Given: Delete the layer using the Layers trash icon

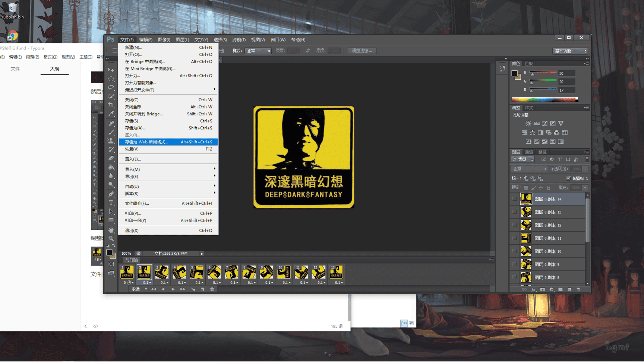Looking at the screenshot, I should click(578, 289).
